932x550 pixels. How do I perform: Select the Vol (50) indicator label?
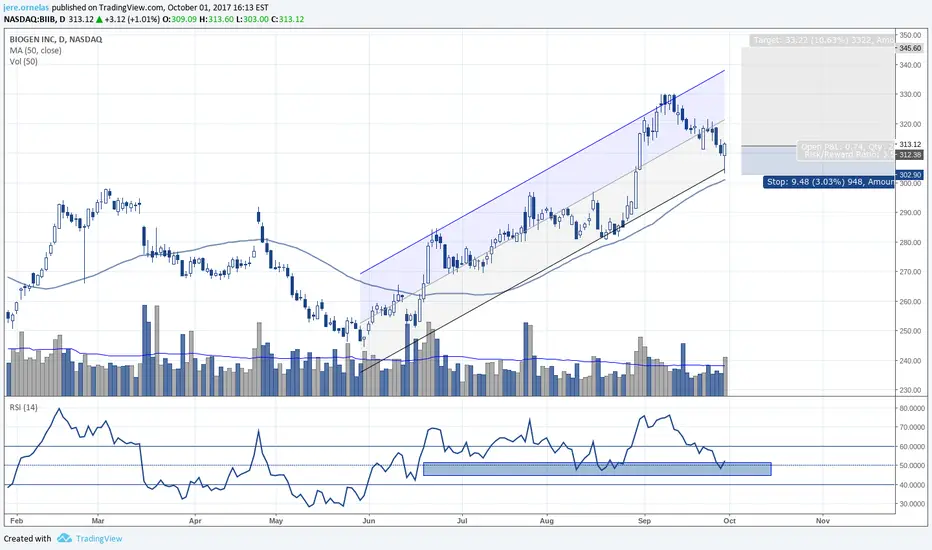pyautogui.click(x=23, y=62)
